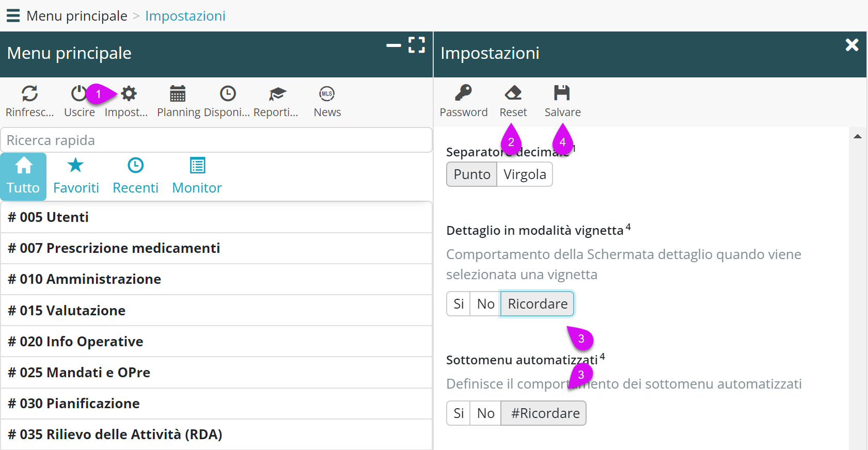Click the Reset eraser icon
Screen dimensions: 868x450
click(513, 93)
